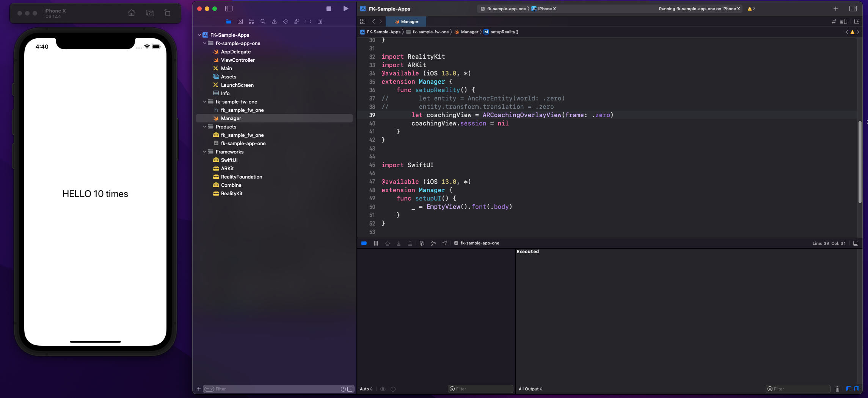The image size is (868, 398).
Task: Open the Issue navigator warning icon
Action: [x=274, y=22]
